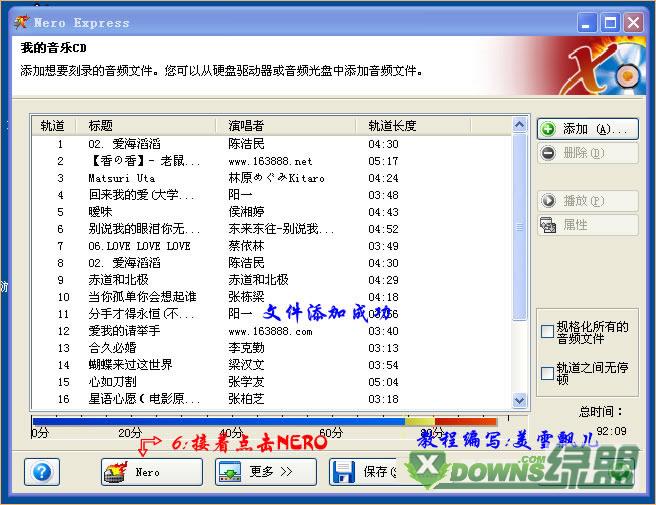Click the 播放 (P) button label

pos(584,201)
